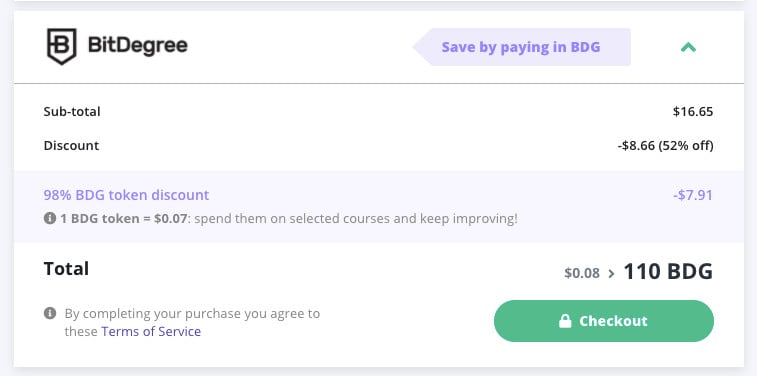Click the $0.08 total price
Image resolution: width=757 pixels, height=376 pixels.
582,273
